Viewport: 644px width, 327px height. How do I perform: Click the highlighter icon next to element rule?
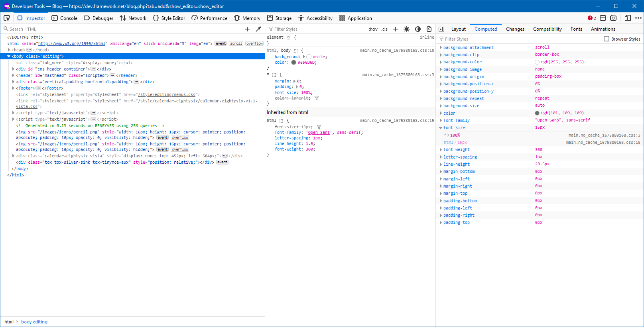[x=288, y=37]
